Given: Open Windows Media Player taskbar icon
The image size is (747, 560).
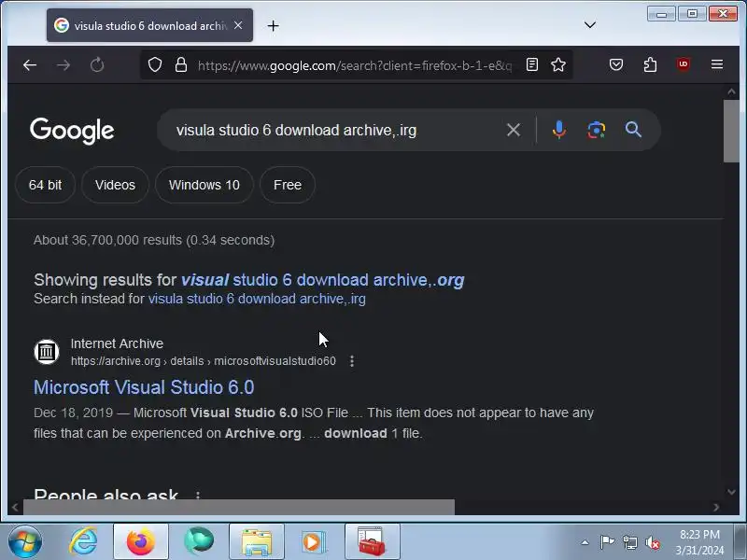Looking at the screenshot, I should click(314, 542).
